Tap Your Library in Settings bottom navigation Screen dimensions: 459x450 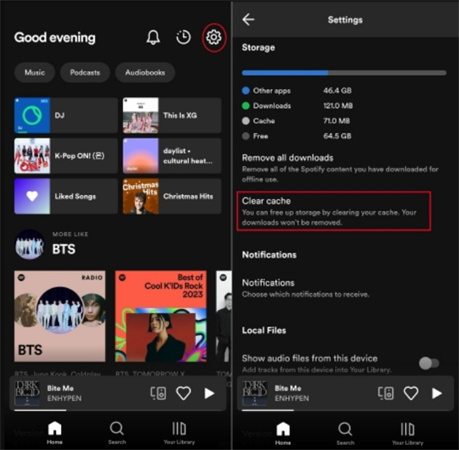(407, 433)
